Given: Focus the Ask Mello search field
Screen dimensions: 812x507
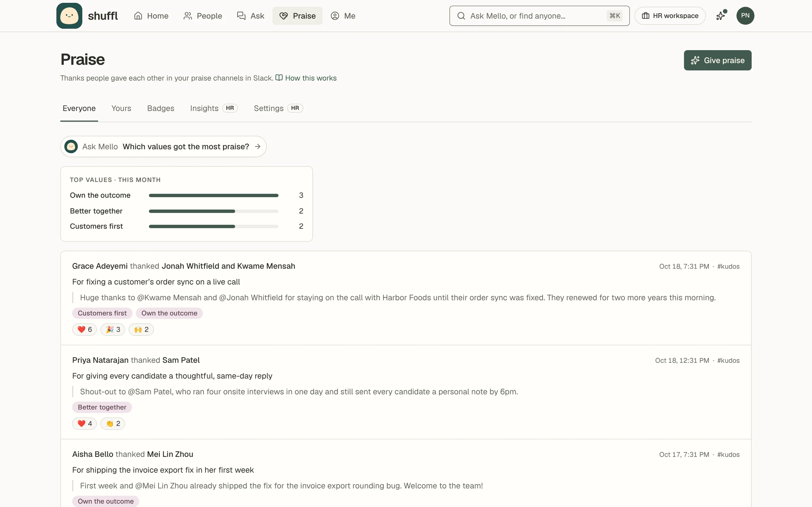Looking at the screenshot, I should pyautogui.click(x=539, y=16).
